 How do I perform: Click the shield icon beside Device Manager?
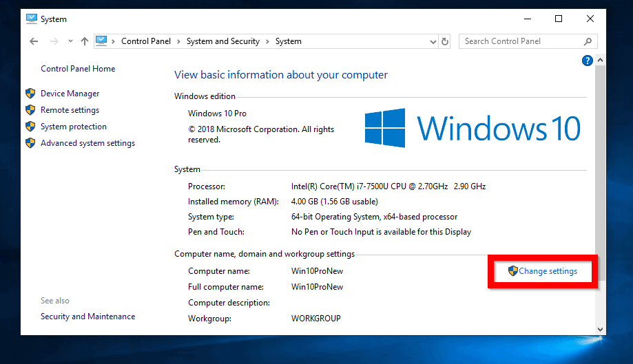(30, 94)
